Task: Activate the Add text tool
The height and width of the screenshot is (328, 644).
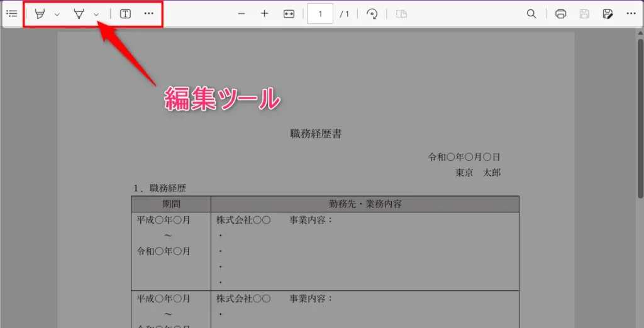Action: (125, 14)
